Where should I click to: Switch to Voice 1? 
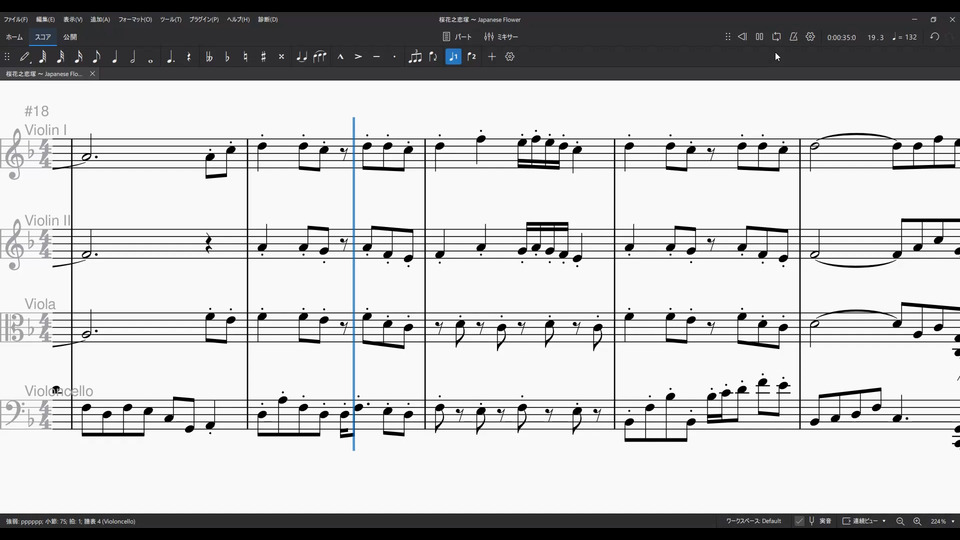tap(454, 57)
